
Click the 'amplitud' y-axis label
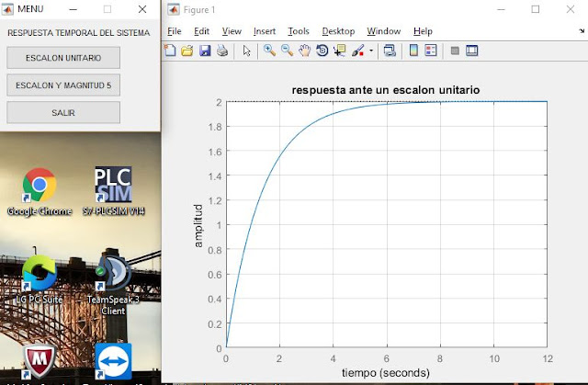198,226
